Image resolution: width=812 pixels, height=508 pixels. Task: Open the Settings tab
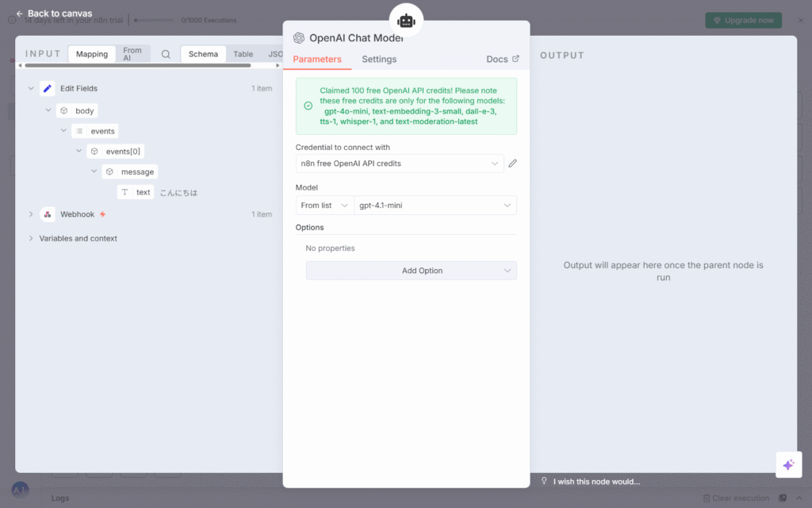point(379,60)
